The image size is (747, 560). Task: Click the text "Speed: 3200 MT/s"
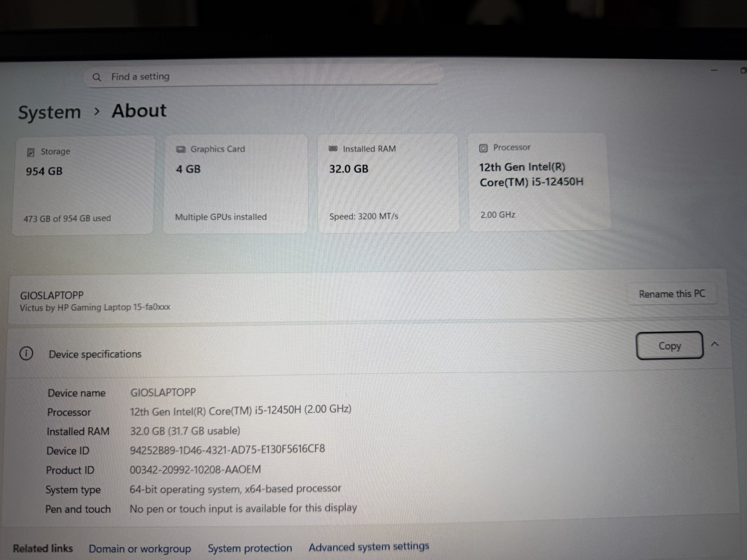pyautogui.click(x=364, y=217)
